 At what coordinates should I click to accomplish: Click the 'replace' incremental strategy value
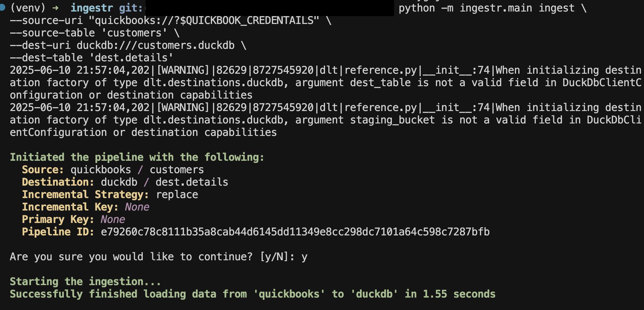177,195
